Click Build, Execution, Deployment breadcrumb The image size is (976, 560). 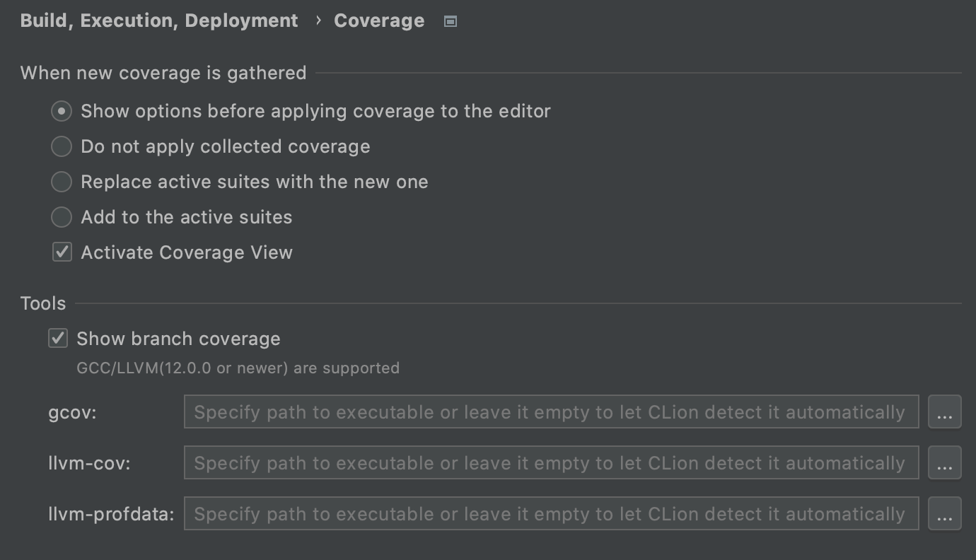(x=159, y=21)
